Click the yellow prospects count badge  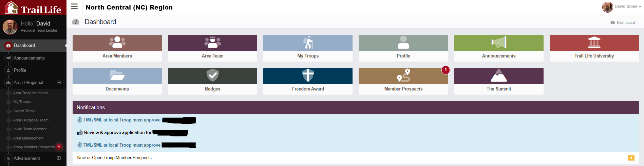coord(631,158)
